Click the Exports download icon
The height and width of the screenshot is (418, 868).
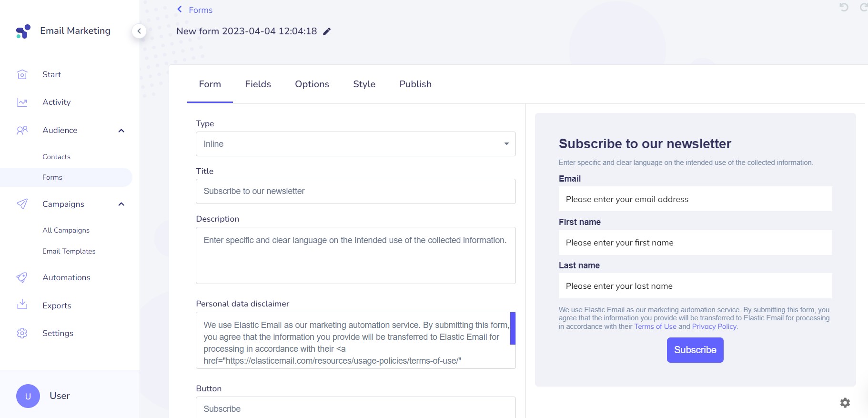coord(22,305)
